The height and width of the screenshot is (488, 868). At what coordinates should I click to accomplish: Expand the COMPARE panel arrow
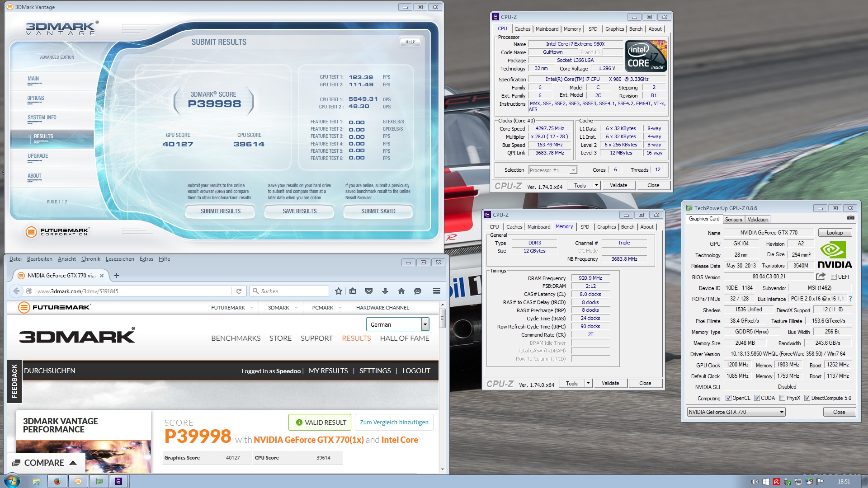click(73, 463)
